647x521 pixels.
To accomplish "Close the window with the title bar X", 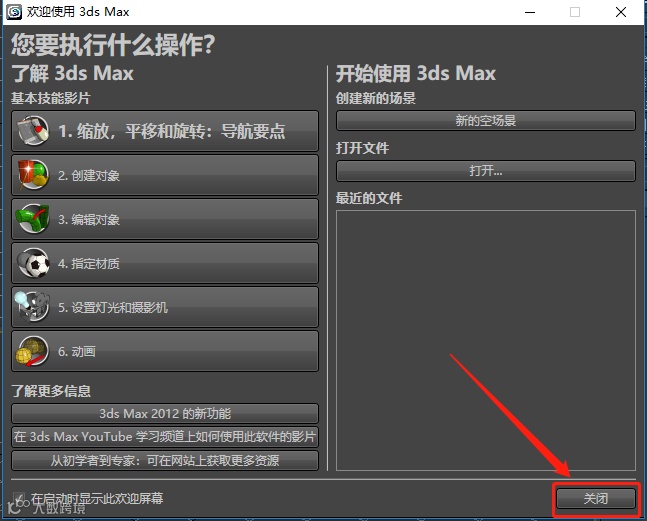I will coord(621,12).
